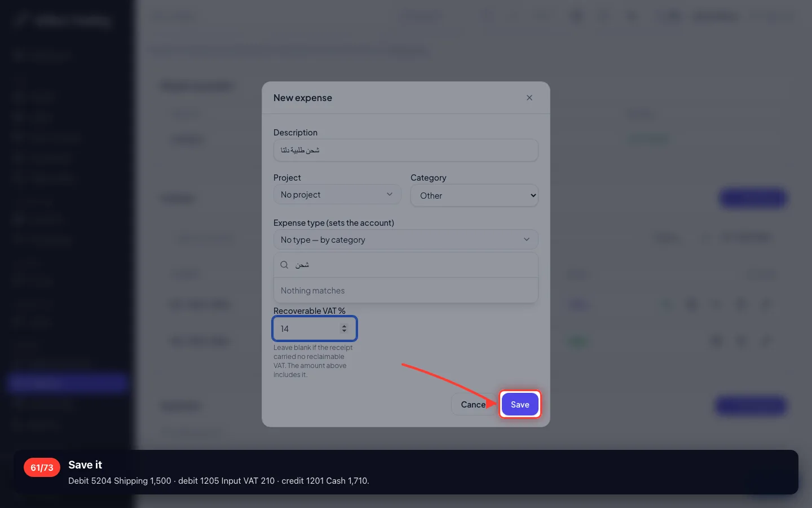This screenshot has width=812, height=508.
Task: Close the New expense dialog
Action: click(x=529, y=98)
